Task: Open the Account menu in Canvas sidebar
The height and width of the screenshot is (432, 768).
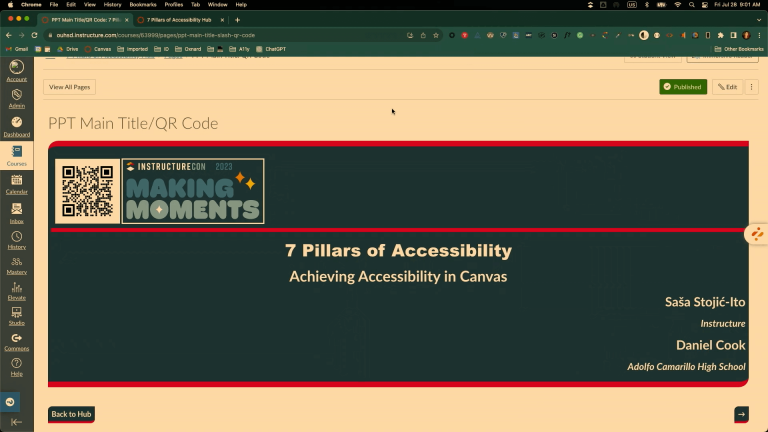Action: (x=17, y=71)
